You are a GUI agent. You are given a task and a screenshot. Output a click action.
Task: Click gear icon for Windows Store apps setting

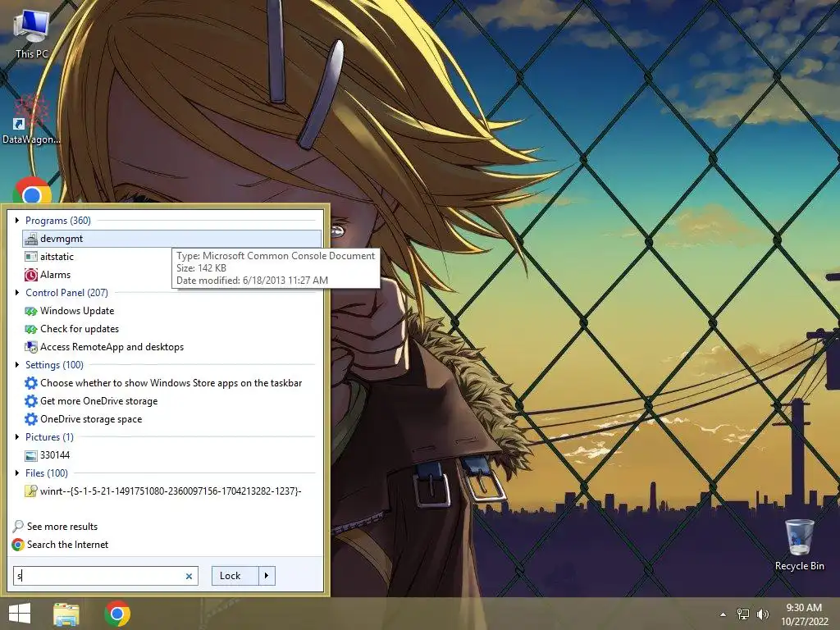point(31,383)
